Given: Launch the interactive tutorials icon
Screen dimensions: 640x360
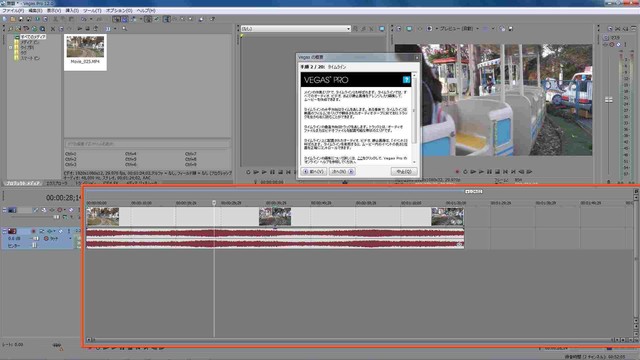Looking at the screenshot, I should (201, 19).
